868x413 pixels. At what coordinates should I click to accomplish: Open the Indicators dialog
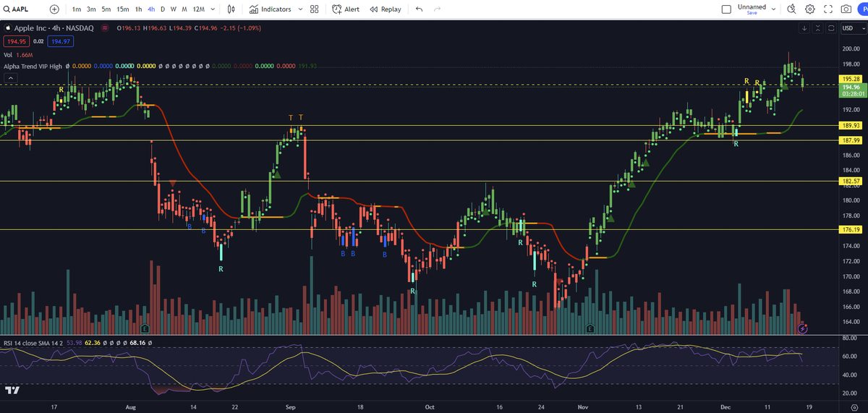pyautogui.click(x=271, y=9)
